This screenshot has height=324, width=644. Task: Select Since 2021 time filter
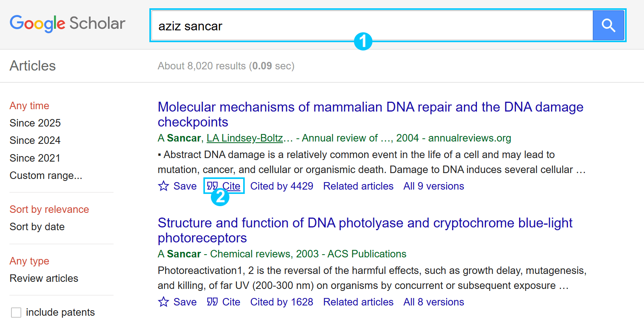tap(35, 158)
